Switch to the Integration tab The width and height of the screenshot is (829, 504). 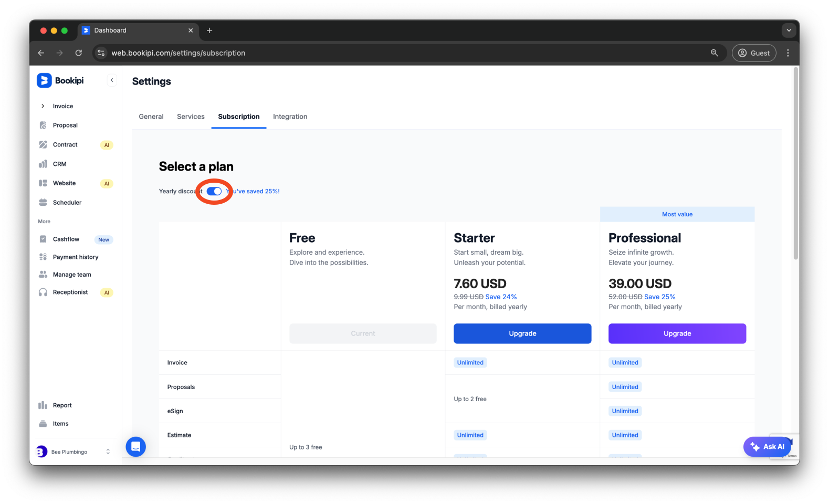click(290, 117)
